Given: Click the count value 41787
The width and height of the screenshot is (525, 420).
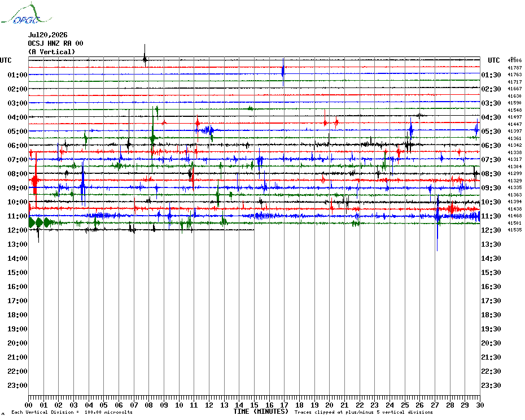Looking at the screenshot, I should [515, 68].
